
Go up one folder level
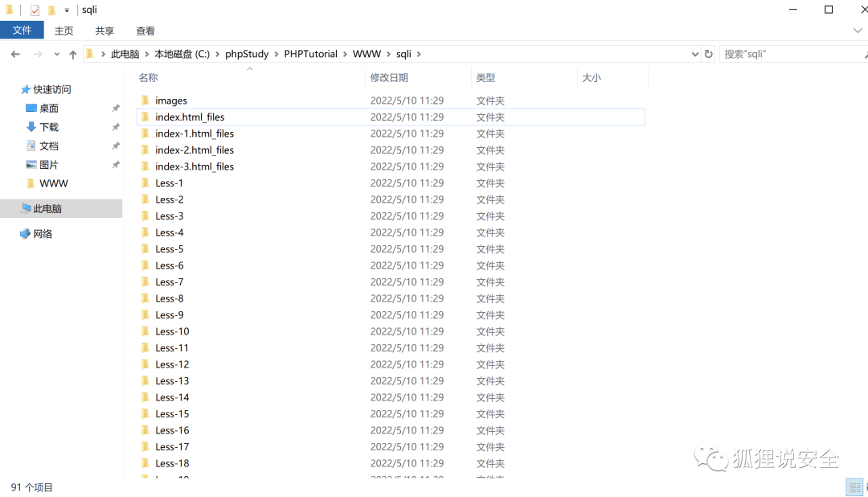click(x=72, y=55)
